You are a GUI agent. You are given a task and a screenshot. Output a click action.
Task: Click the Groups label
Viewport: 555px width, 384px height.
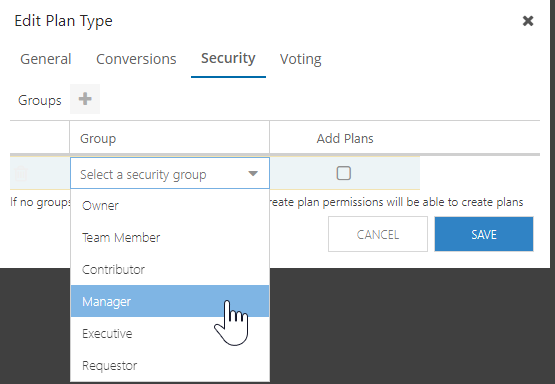[x=40, y=100]
